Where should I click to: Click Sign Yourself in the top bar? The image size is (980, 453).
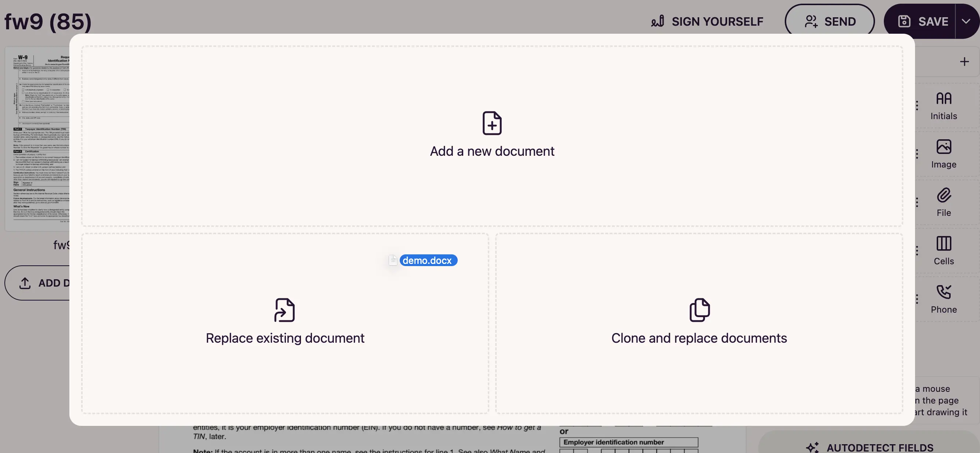(x=707, y=21)
